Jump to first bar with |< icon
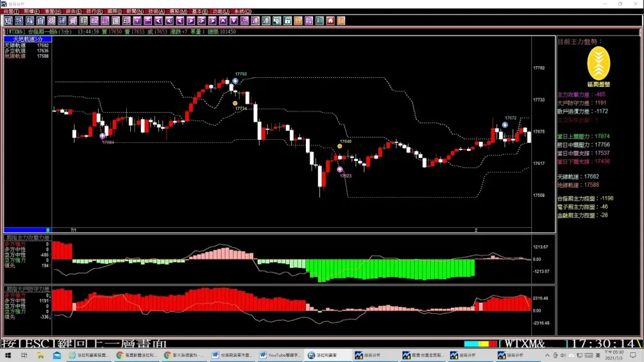Screen dimensions: 644x362 [x=158, y=21]
